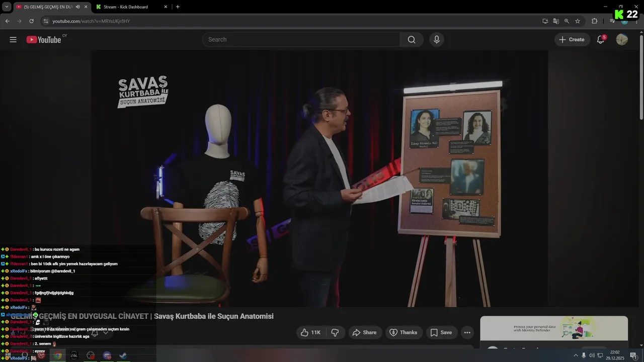View site information icon in address bar
This screenshot has width=644, height=362.
click(x=46, y=21)
